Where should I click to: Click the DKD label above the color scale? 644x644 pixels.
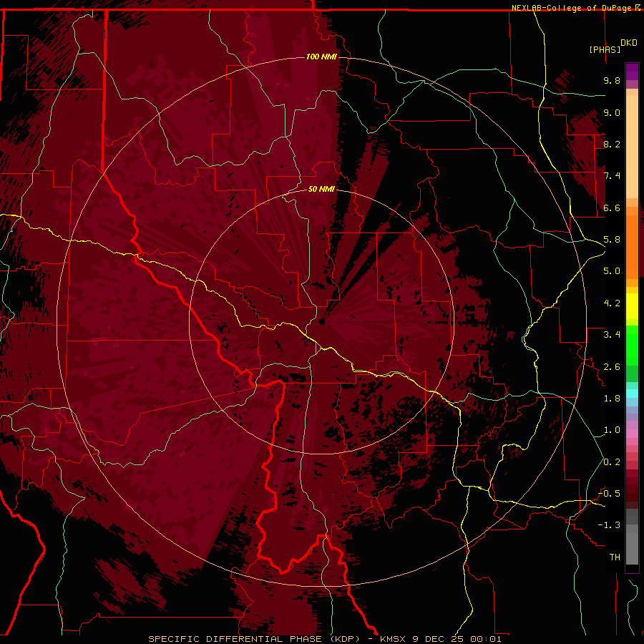(x=629, y=43)
